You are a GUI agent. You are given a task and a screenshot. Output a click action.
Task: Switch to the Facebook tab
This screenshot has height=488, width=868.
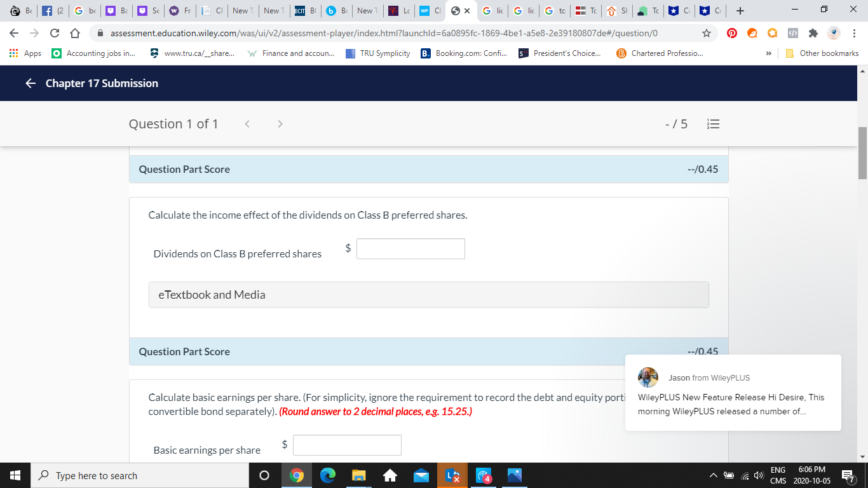click(x=53, y=11)
